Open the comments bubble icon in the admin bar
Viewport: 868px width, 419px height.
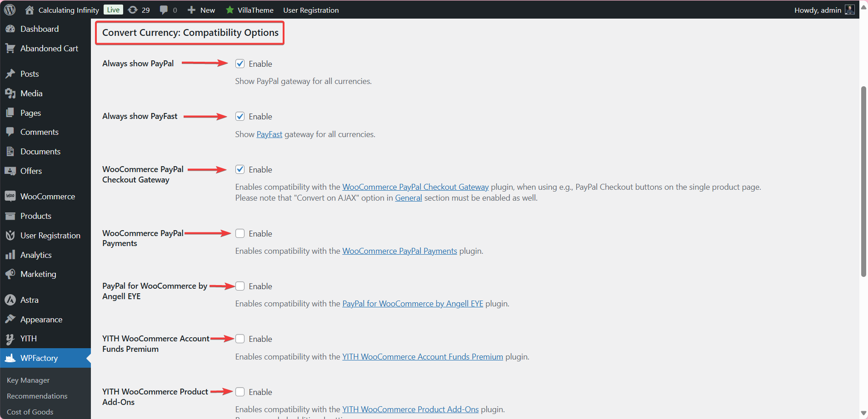coord(164,10)
